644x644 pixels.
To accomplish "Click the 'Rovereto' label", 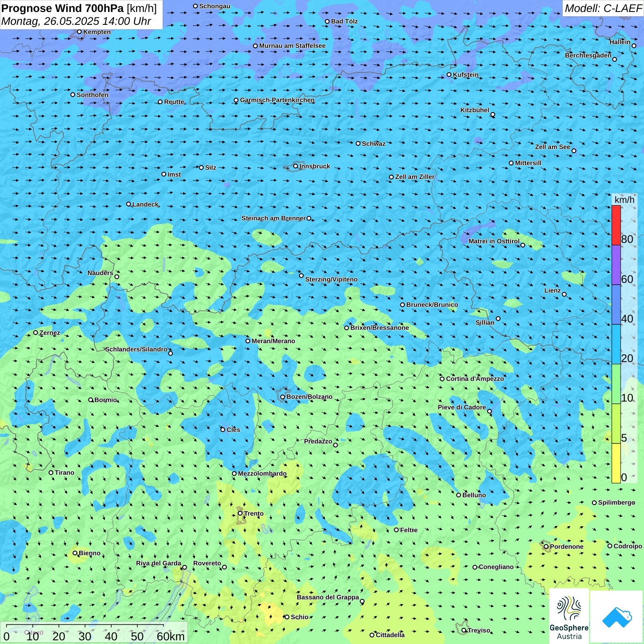I will click(x=207, y=563).
